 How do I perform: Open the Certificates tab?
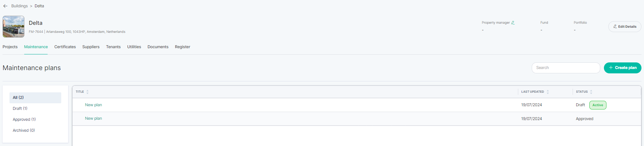65,47
